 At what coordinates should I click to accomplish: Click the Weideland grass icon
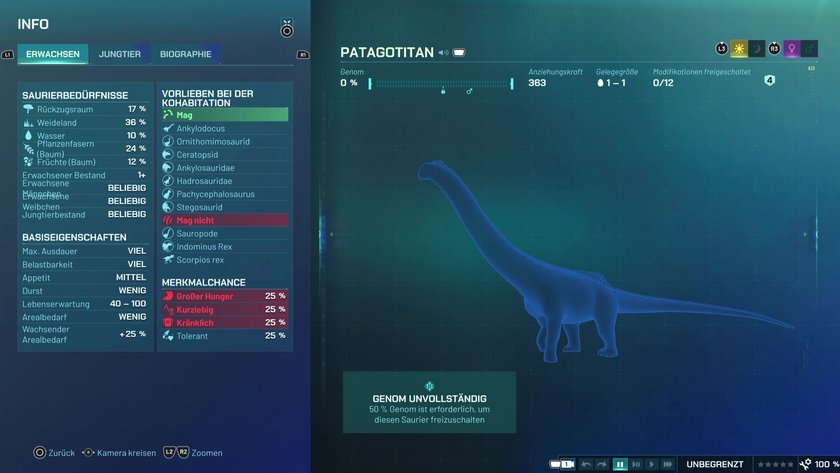point(28,123)
